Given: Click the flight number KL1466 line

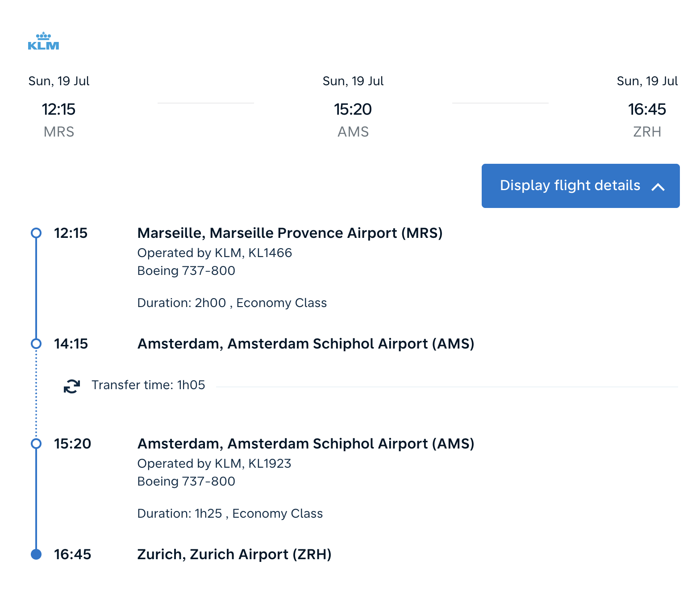Looking at the screenshot, I should pyautogui.click(x=214, y=253).
